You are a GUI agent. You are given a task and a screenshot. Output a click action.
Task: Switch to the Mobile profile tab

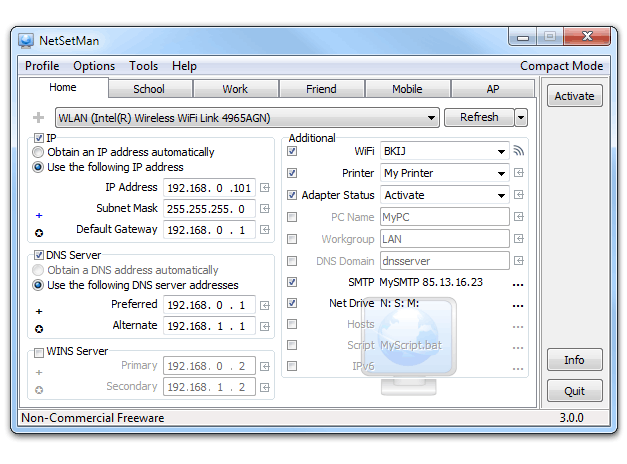[407, 89]
